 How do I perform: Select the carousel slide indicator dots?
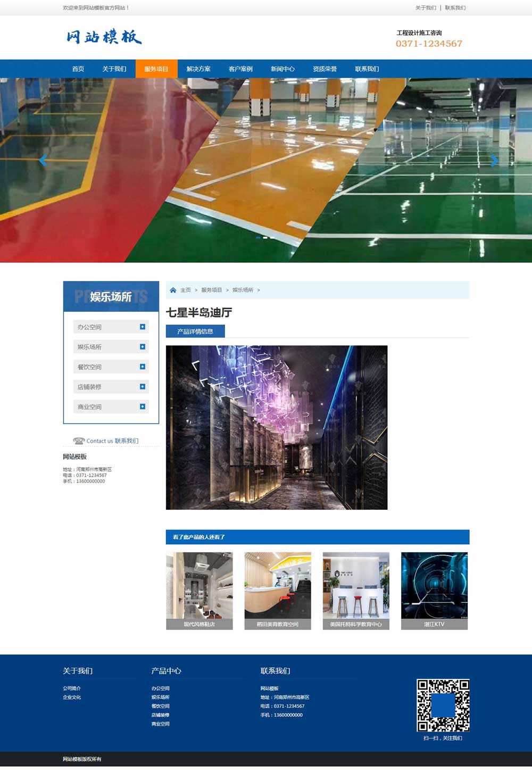pyautogui.click(x=265, y=237)
